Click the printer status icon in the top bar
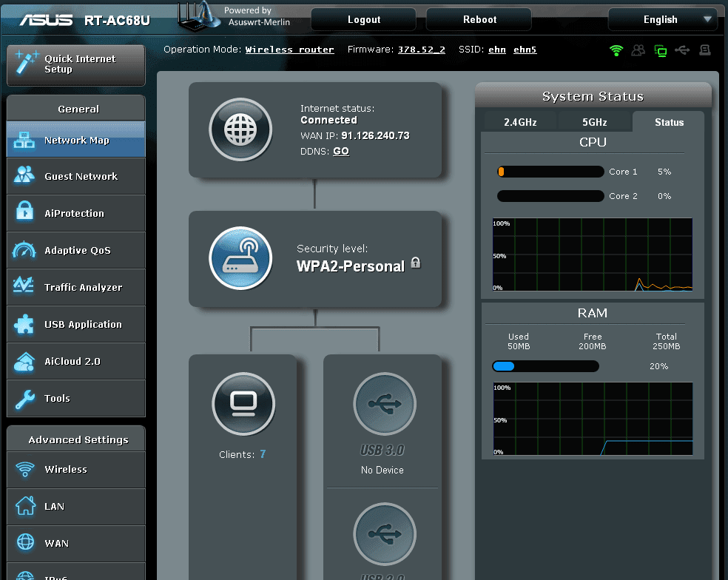Image resolution: width=728 pixels, height=580 pixels. [x=704, y=50]
